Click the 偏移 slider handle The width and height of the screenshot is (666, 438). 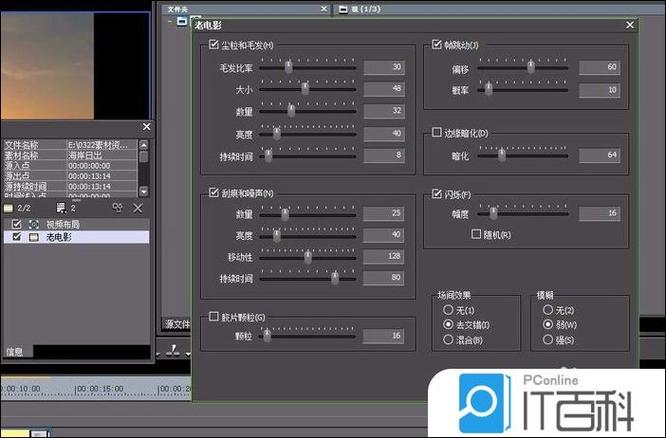click(x=531, y=67)
